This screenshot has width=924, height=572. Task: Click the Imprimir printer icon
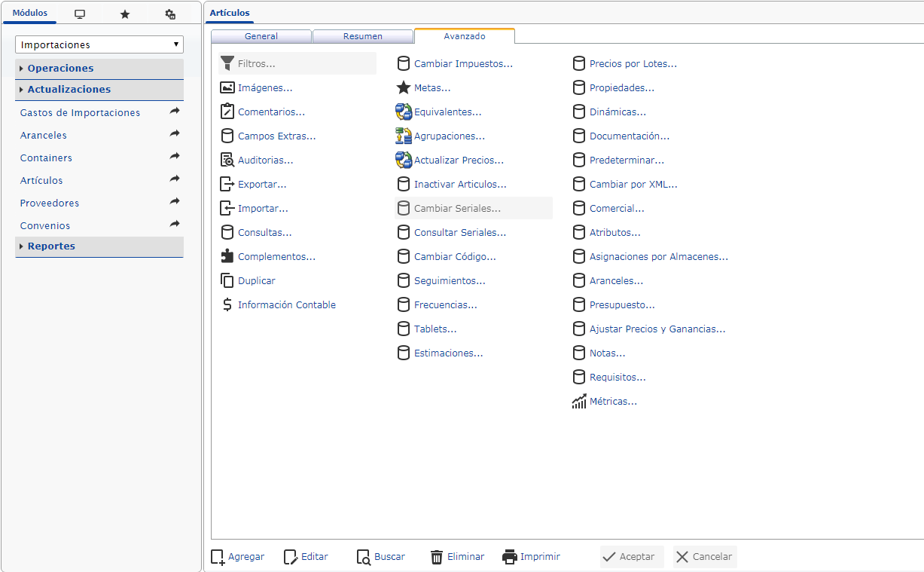click(x=510, y=557)
